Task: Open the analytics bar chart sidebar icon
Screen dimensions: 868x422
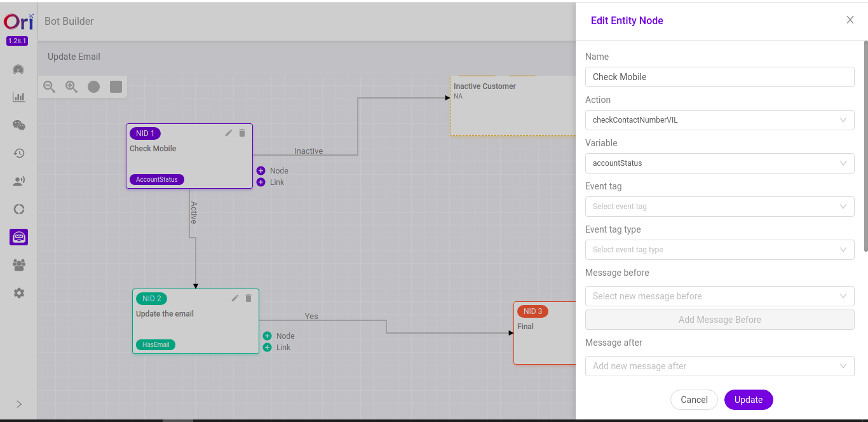Action: click(x=19, y=97)
